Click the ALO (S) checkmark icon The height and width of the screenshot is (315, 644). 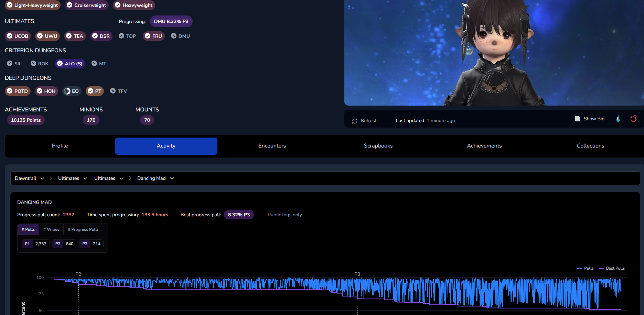(x=60, y=64)
